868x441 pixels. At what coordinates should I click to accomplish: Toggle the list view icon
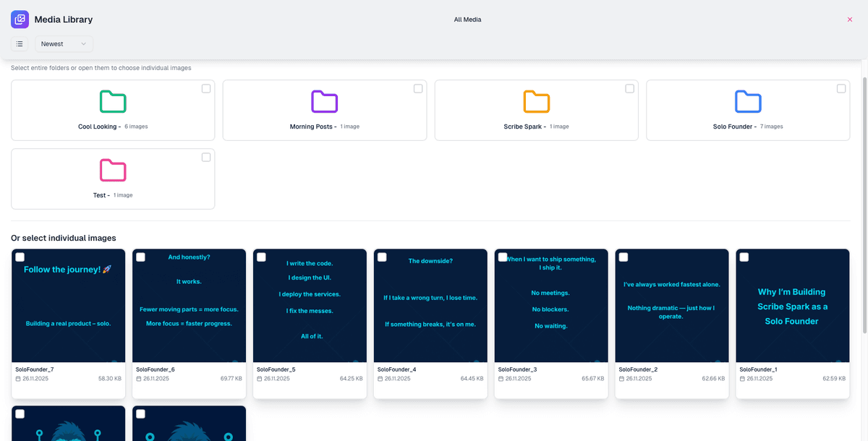[20, 44]
